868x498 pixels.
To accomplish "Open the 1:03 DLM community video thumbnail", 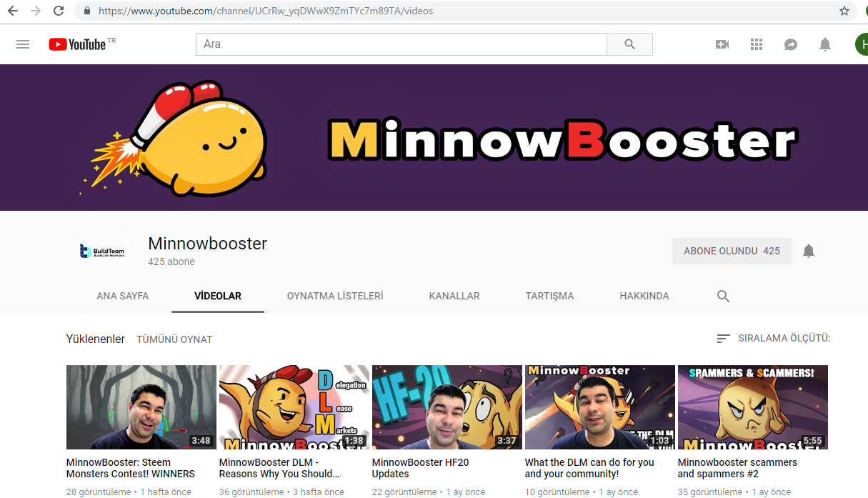I will pos(600,407).
